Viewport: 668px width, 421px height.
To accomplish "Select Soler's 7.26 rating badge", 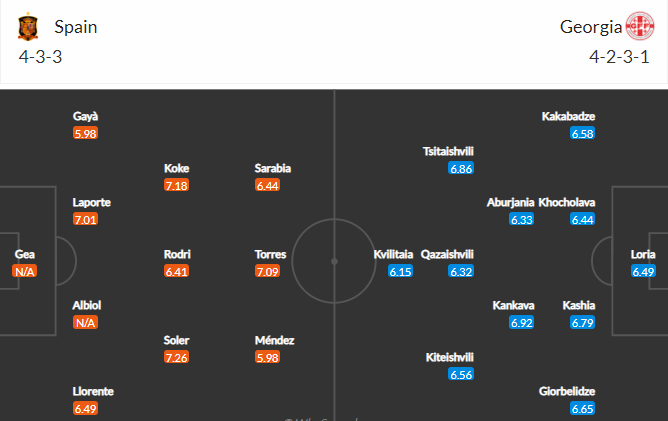I will [176, 357].
